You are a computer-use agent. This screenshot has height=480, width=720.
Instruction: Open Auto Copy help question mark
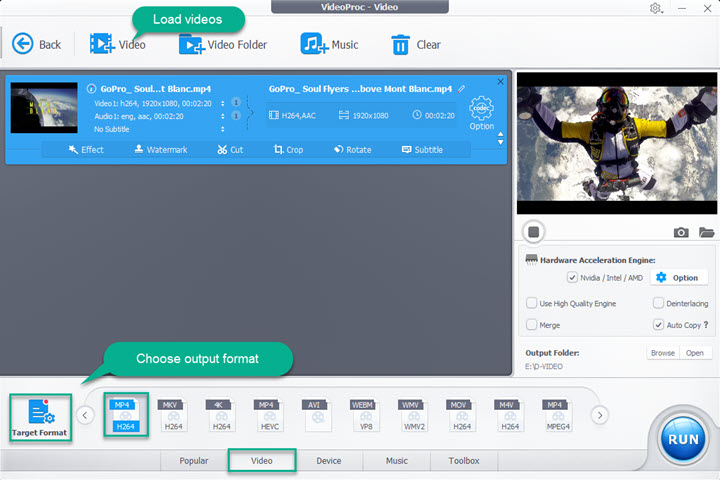tap(706, 324)
